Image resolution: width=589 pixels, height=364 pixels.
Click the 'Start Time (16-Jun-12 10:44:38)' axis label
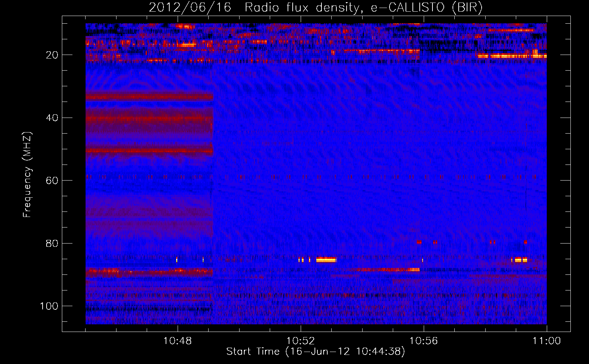(x=316, y=352)
